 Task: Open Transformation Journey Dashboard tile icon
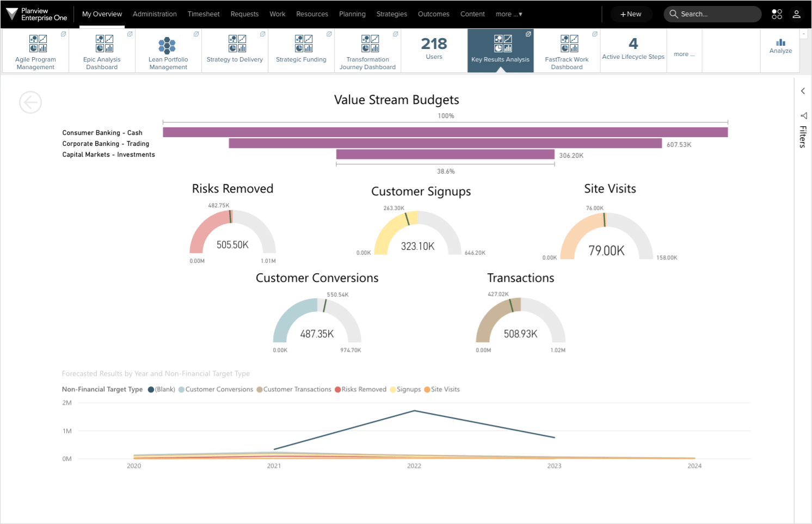(x=370, y=43)
